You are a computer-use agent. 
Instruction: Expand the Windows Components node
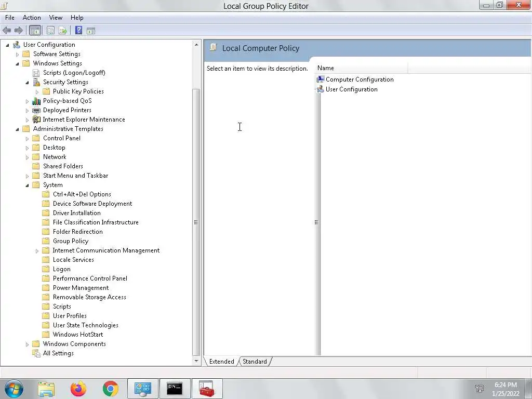click(x=27, y=344)
